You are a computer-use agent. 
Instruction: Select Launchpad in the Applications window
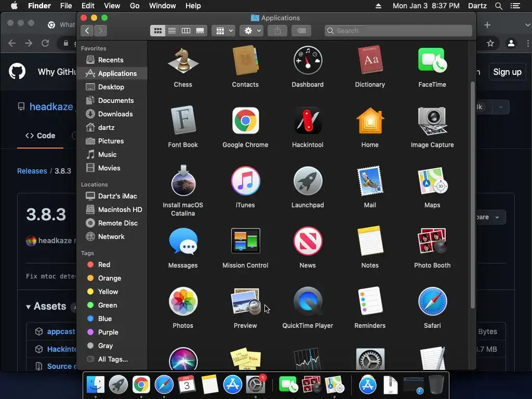click(x=308, y=181)
